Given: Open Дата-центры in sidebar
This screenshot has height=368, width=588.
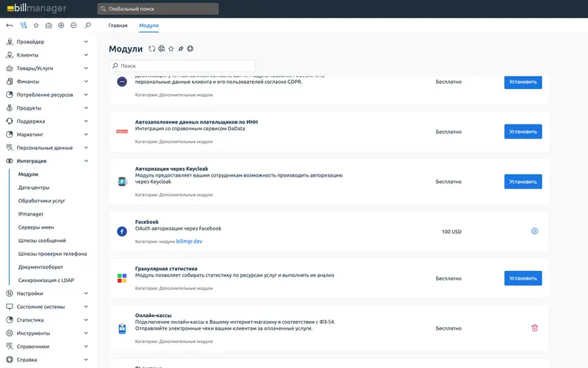Looking at the screenshot, I should pos(34,188).
